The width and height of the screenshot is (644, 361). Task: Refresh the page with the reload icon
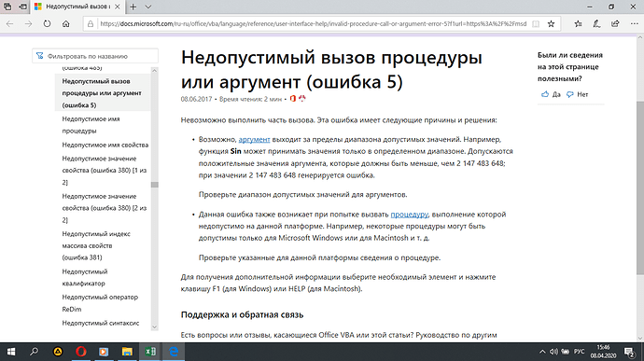pos(47,24)
